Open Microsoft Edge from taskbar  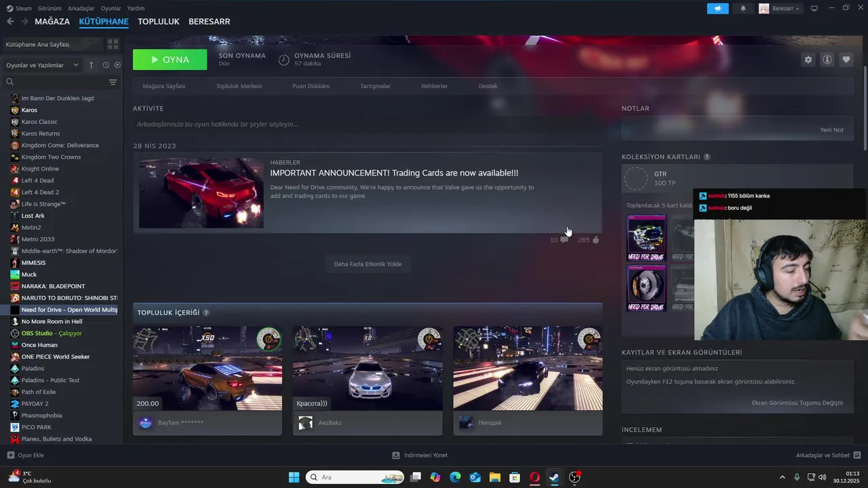click(455, 477)
